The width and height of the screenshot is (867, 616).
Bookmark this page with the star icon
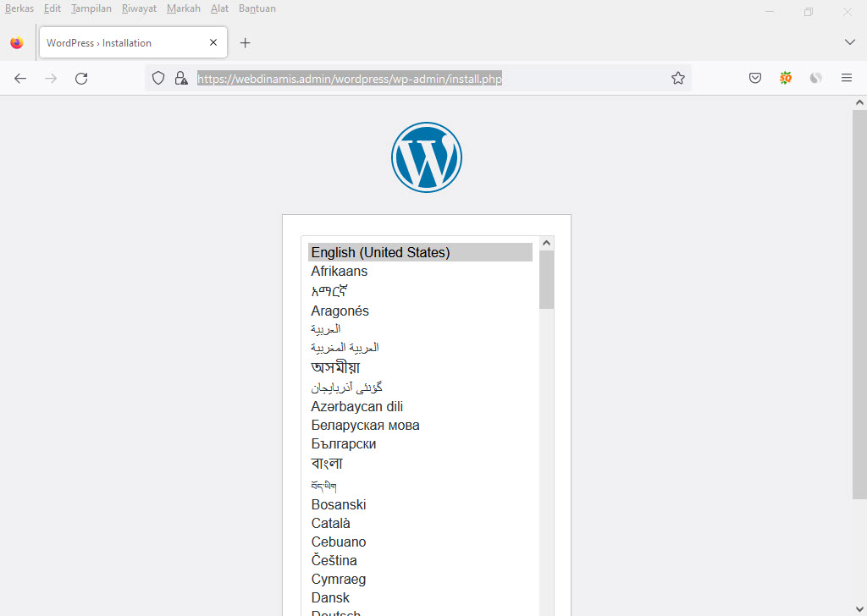[x=677, y=78]
